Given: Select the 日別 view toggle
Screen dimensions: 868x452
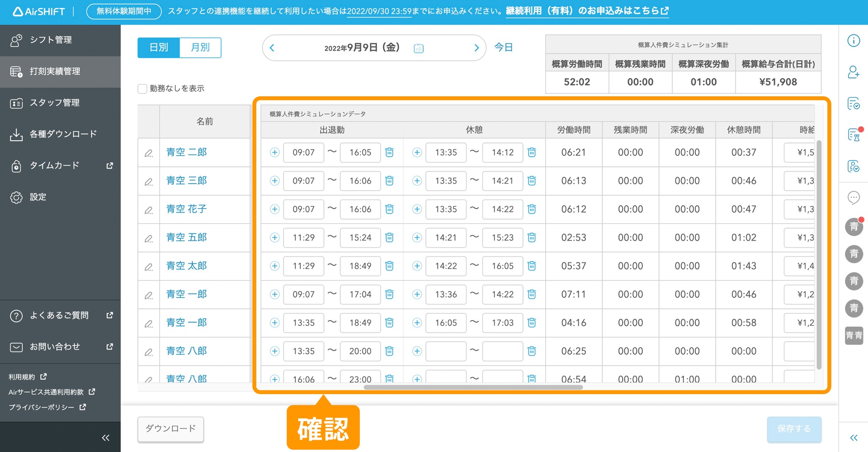Looking at the screenshot, I should pyautogui.click(x=159, y=48).
